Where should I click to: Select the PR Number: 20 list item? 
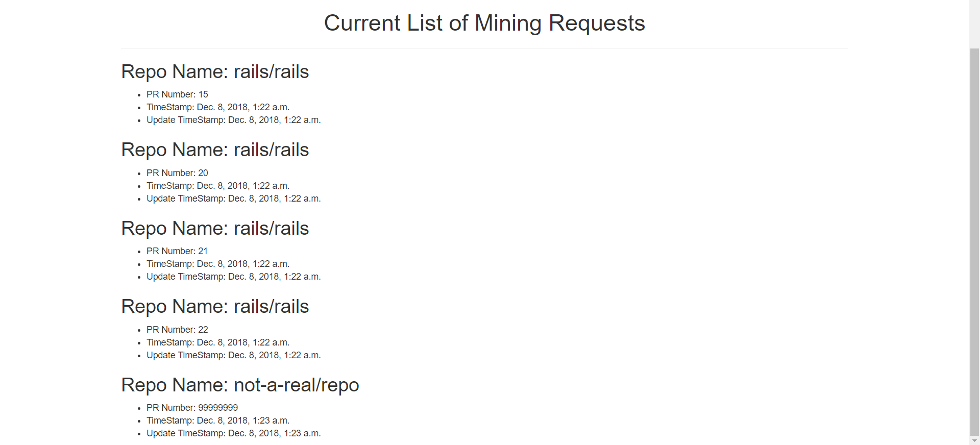point(177,173)
